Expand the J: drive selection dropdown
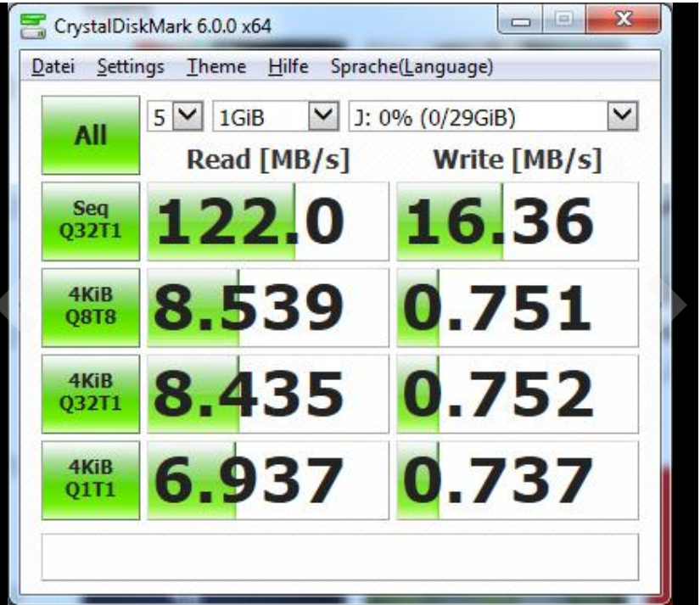The image size is (700, 605). 622,116
